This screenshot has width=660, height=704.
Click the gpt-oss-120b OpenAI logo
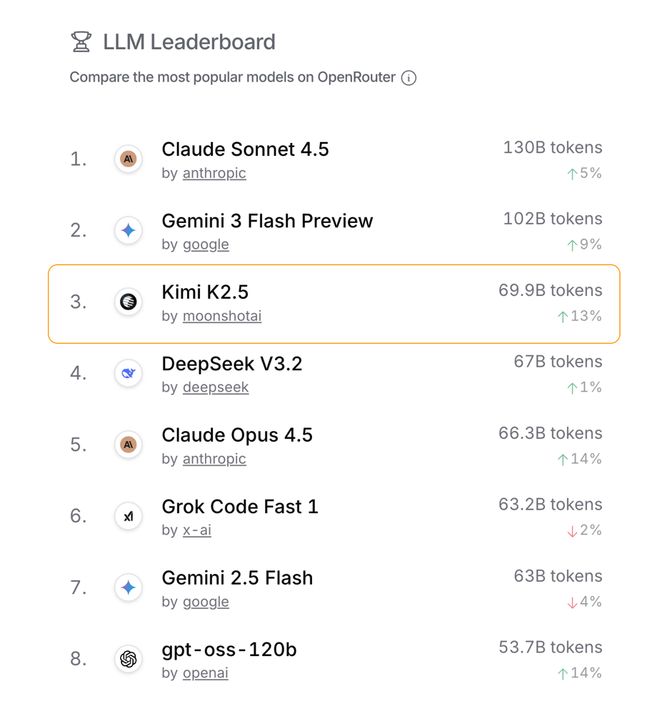point(128,659)
